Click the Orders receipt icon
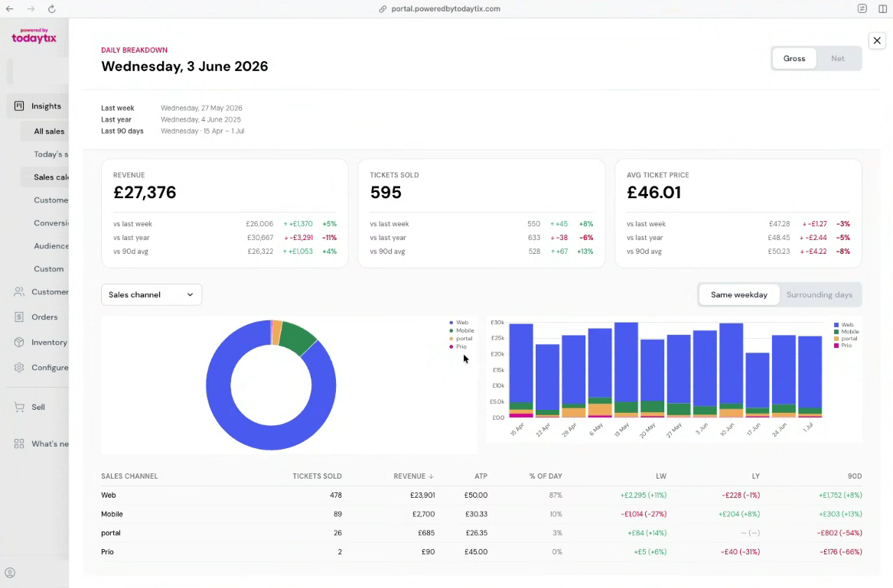The width and height of the screenshot is (893, 588). [x=19, y=317]
